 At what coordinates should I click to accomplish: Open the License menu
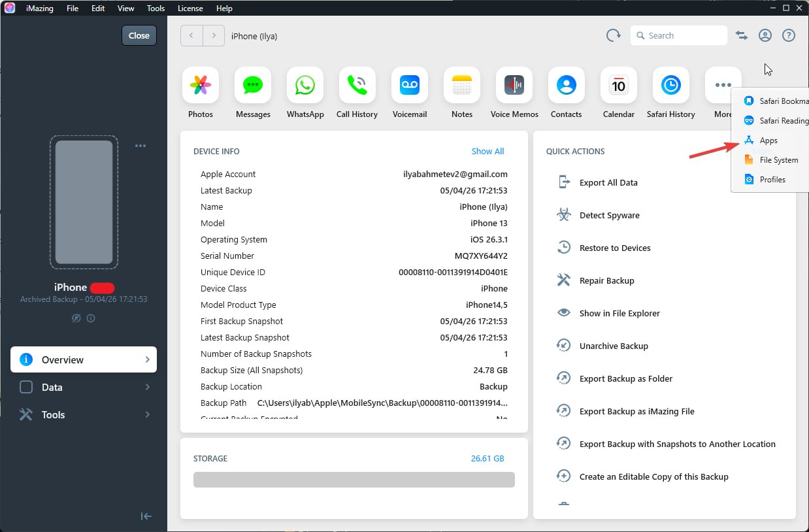tap(190, 8)
